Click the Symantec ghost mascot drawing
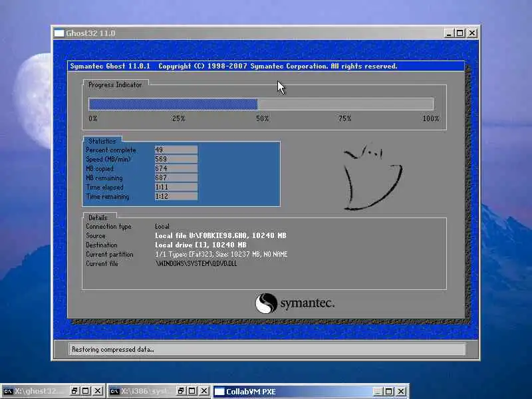 pos(372,177)
